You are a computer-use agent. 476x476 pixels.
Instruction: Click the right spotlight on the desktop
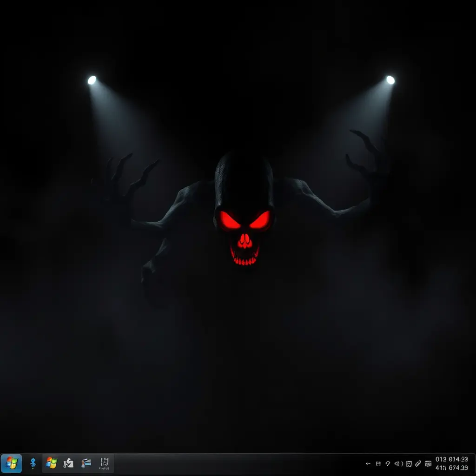pyautogui.click(x=390, y=80)
